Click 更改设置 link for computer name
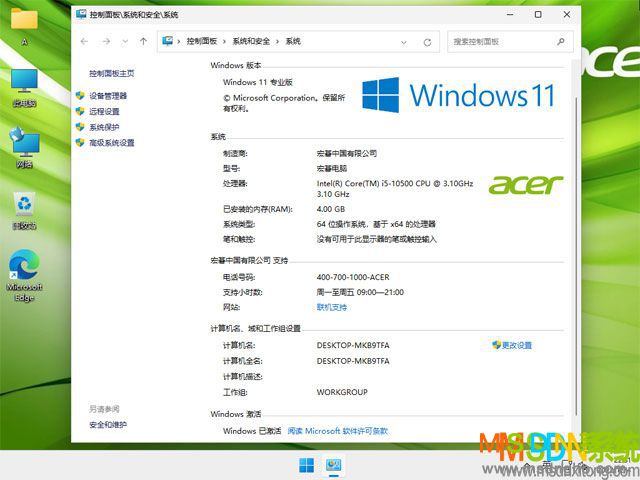Screen dimensions: 640x480 pos(517,345)
